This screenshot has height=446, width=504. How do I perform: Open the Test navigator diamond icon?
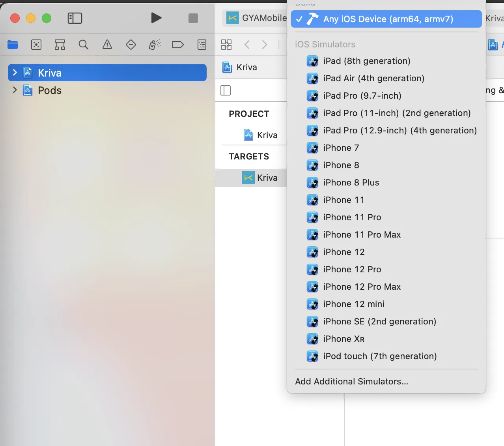(x=131, y=45)
